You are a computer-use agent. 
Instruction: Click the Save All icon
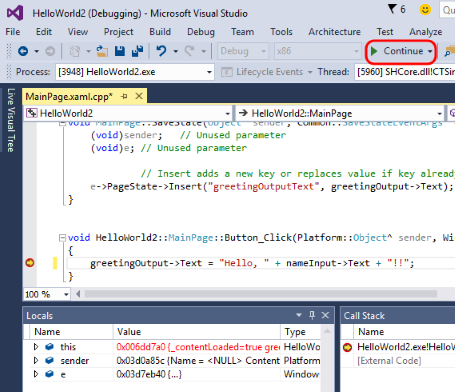137,51
